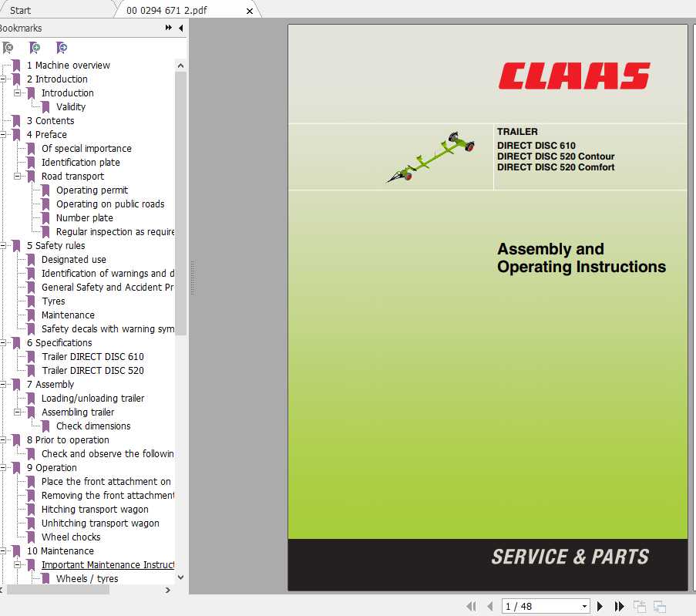This screenshot has width=696, height=616.
Task: Collapse the 6 Specifications bookmark
Action: coord(2,343)
